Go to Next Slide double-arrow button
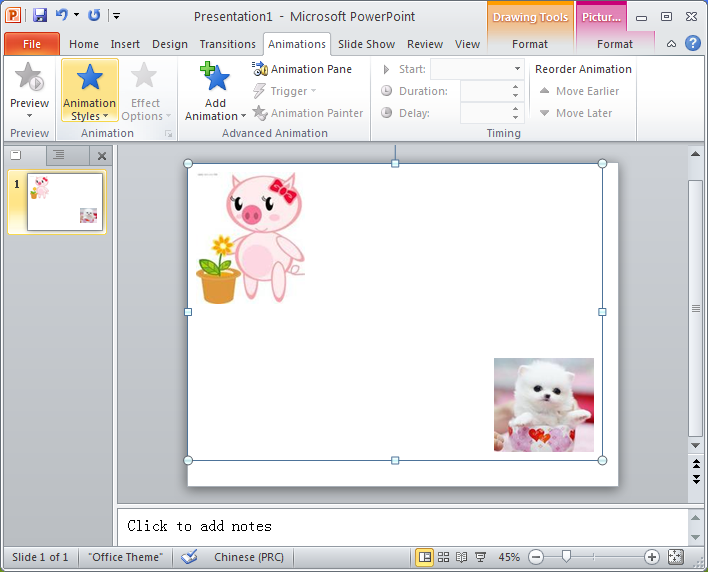This screenshot has height=572, width=708. pos(696,479)
